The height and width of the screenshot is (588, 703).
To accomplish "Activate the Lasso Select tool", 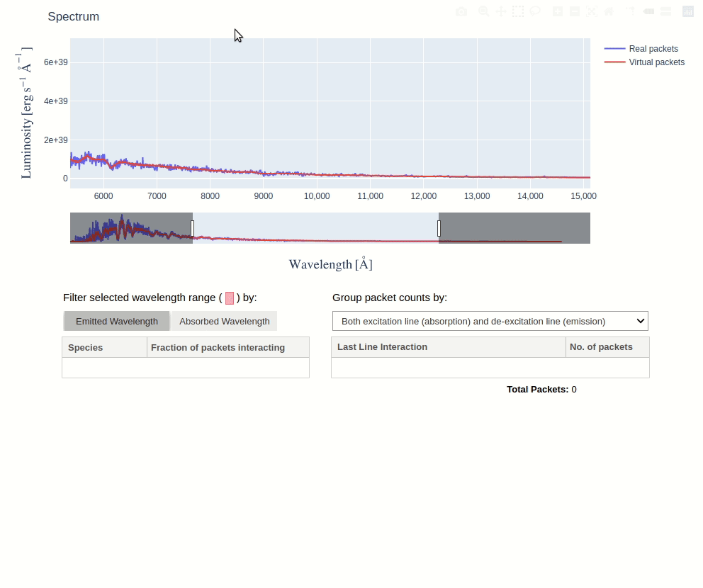I will click(536, 11).
